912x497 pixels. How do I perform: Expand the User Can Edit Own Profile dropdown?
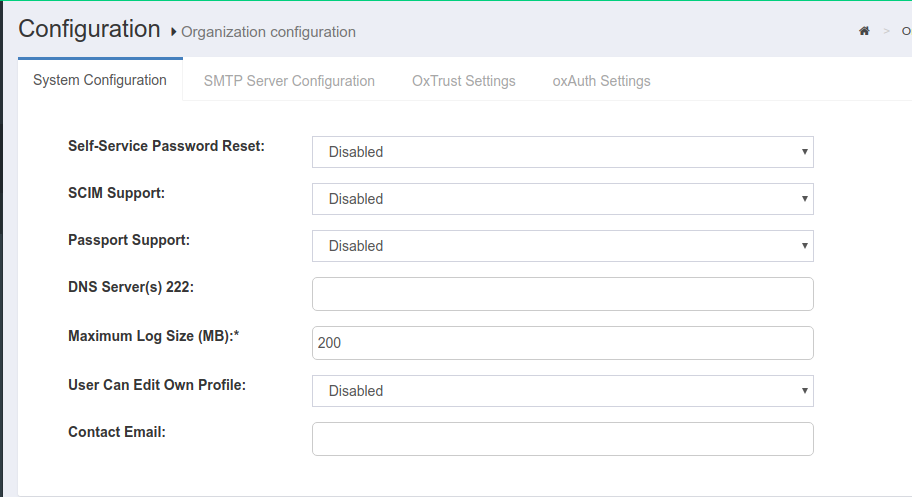tap(562, 391)
